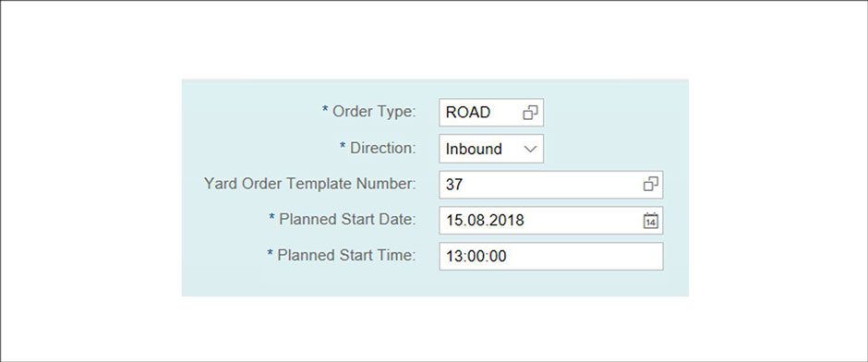
Task: Focus the template number field showing 37
Action: click(x=550, y=185)
